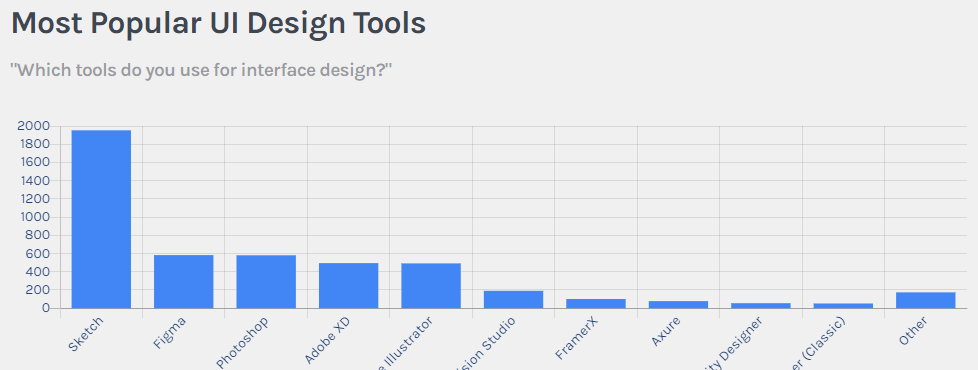Click the '600' y-axis value
Image resolution: width=978 pixels, height=370 pixels.
37,253
